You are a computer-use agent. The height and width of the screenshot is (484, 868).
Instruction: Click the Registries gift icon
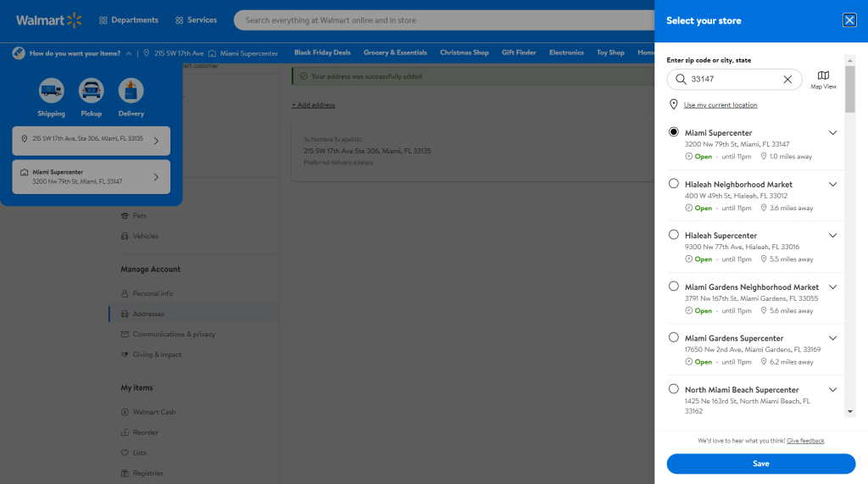click(125, 474)
